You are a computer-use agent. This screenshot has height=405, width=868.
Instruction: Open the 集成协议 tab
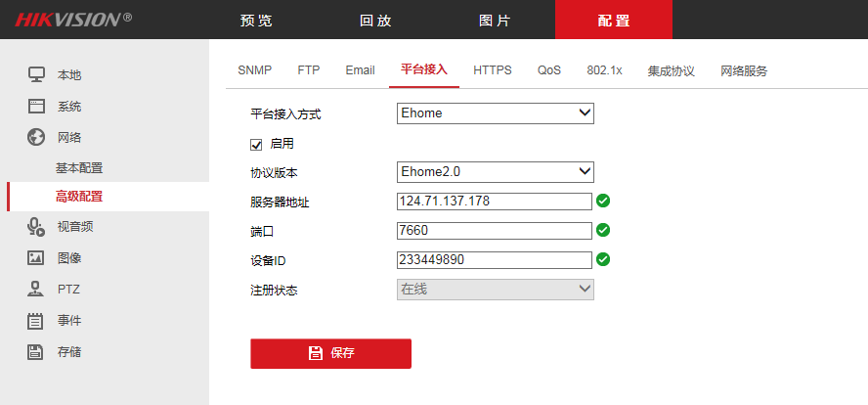(x=671, y=70)
